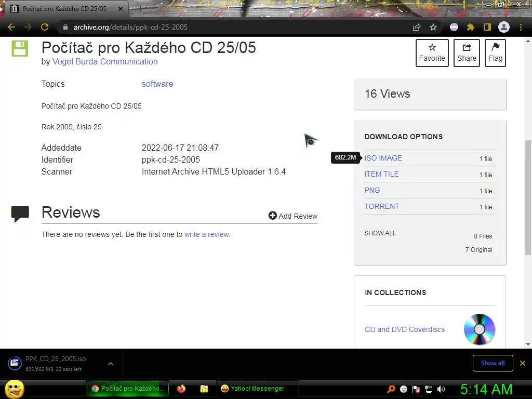Click the Internet Archive HTML5 Uploader 1.6.4 text

tap(214, 171)
